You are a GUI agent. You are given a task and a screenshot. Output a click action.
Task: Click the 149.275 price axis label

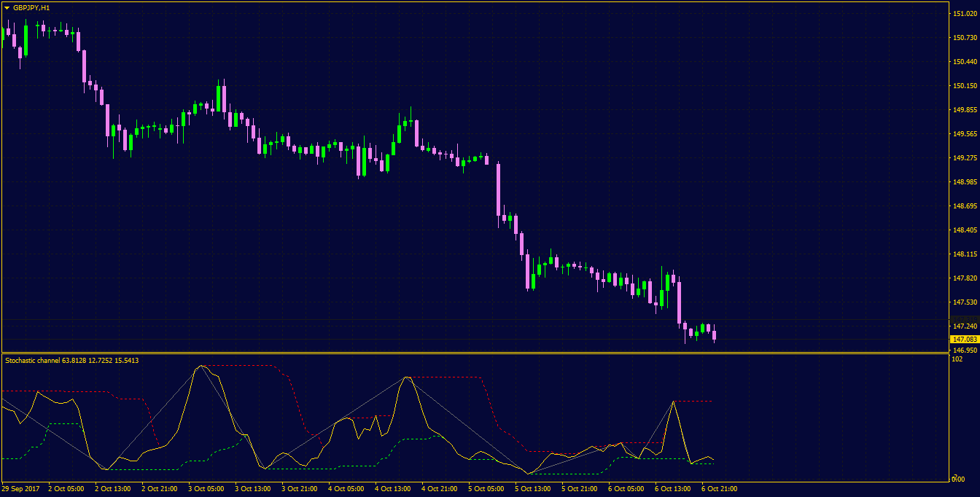(x=964, y=158)
